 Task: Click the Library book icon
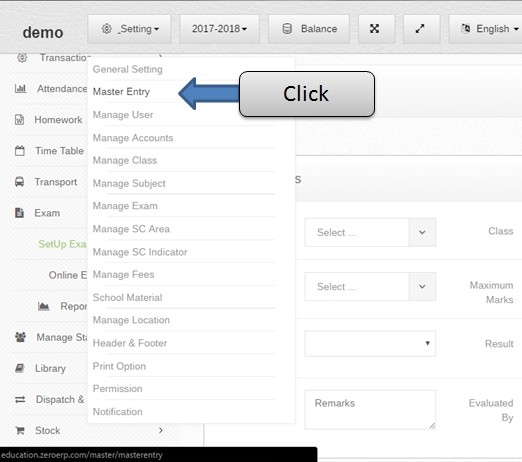20,368
